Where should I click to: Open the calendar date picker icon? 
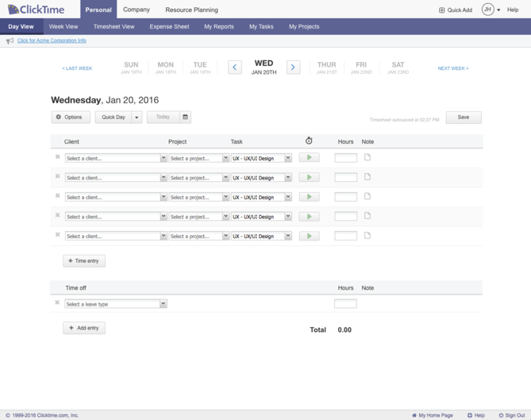pyautogui.click(x=185, y=117)
